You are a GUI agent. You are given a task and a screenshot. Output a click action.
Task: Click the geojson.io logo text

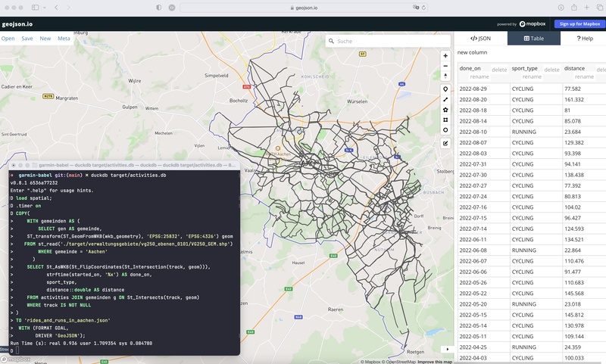point(17,24)
